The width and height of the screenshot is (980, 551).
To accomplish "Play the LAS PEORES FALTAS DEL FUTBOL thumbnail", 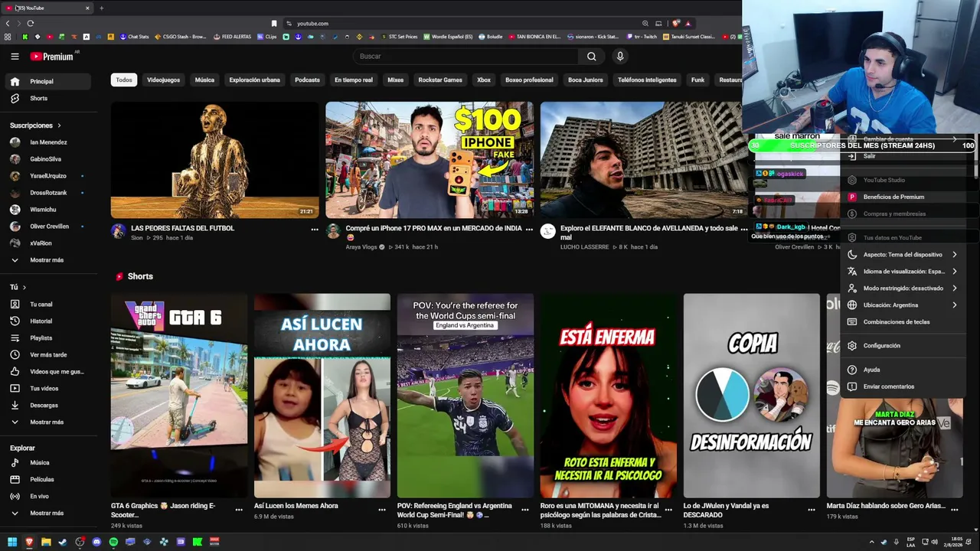I will tap(214, 160).
